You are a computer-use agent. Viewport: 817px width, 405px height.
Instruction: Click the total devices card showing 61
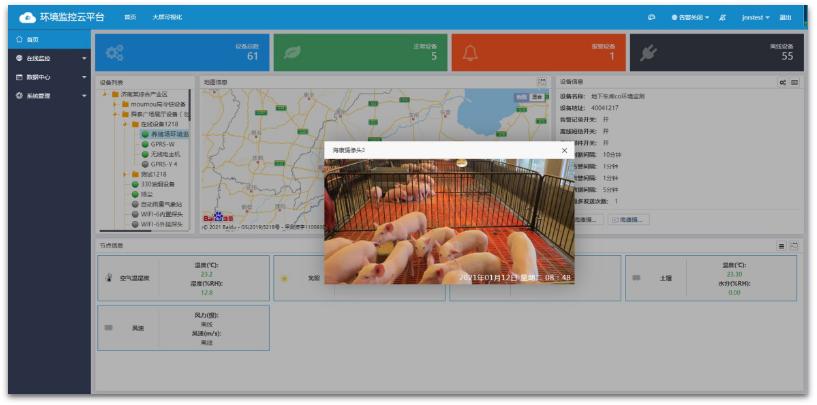click(182, 52)
